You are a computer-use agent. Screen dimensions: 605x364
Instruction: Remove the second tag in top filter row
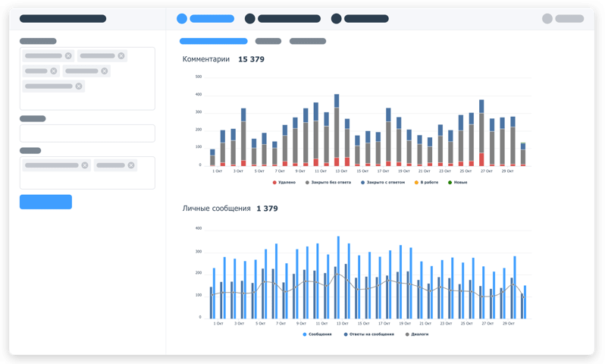[121, 56]
